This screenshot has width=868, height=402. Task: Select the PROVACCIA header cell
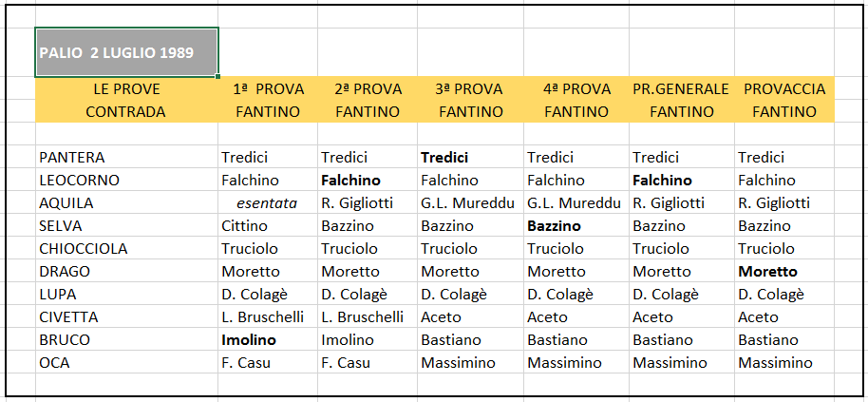pos(784,88)
